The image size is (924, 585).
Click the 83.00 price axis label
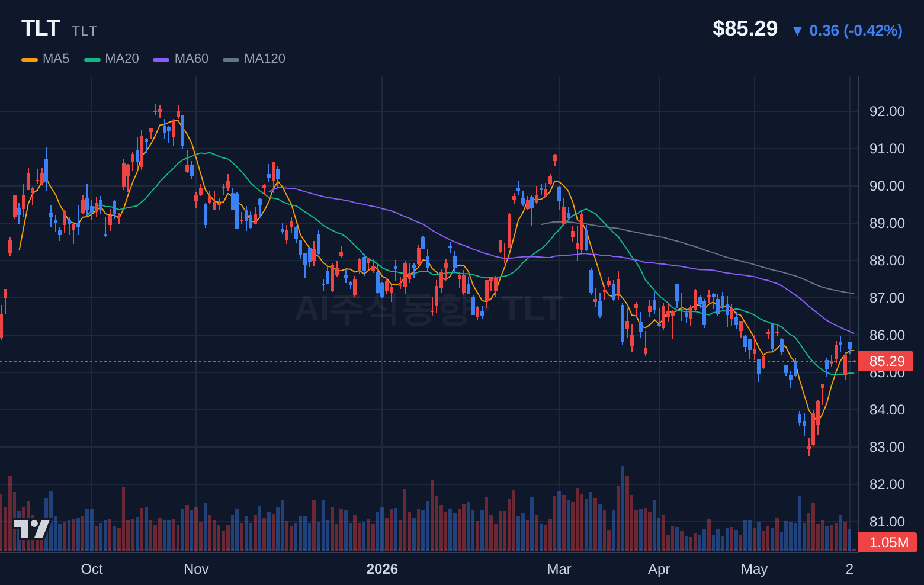pos(887,447)
